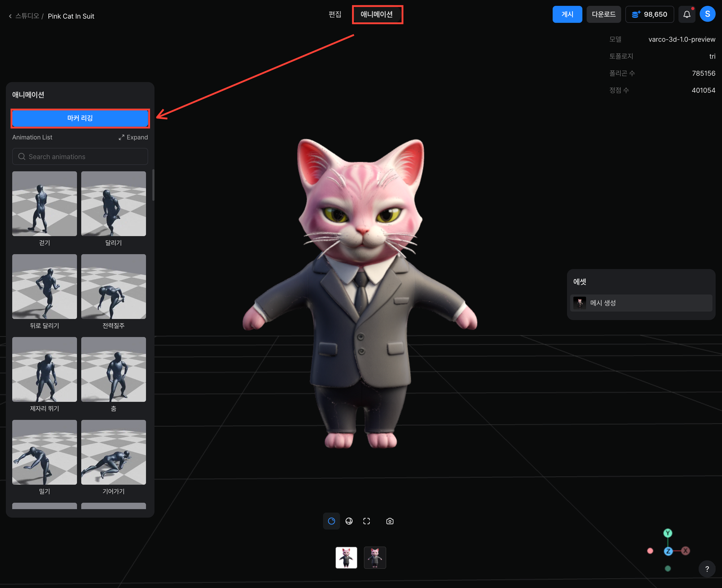Select the solid shading view icon
The image size is (722, 588).
click(x=331, y=521)
